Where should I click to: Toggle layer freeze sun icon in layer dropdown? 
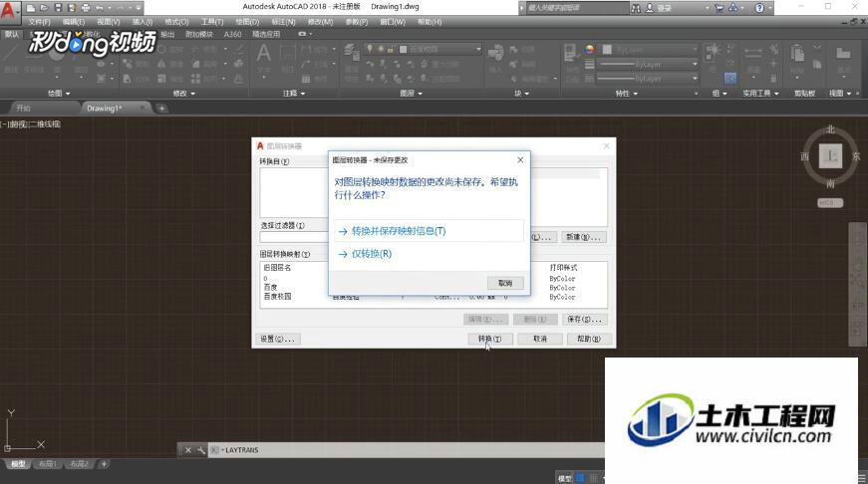(x=381, y=49)
